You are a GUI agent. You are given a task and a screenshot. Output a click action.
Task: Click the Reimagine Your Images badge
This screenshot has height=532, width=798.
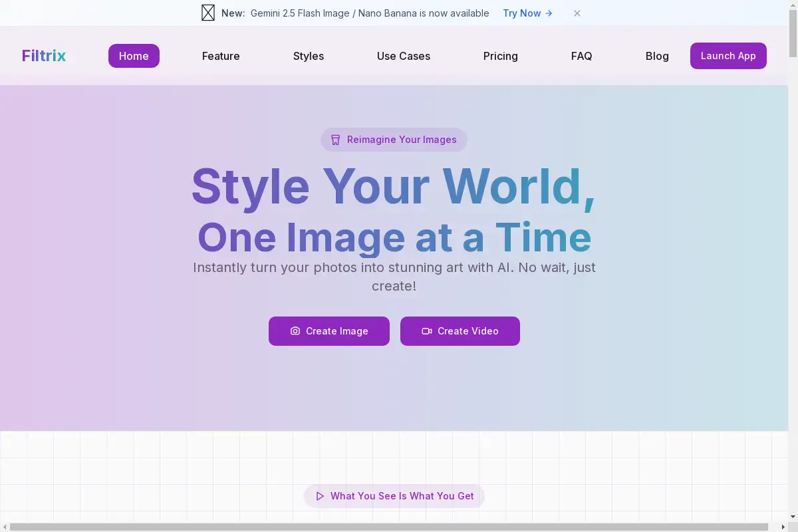click(x=394, y=140)
